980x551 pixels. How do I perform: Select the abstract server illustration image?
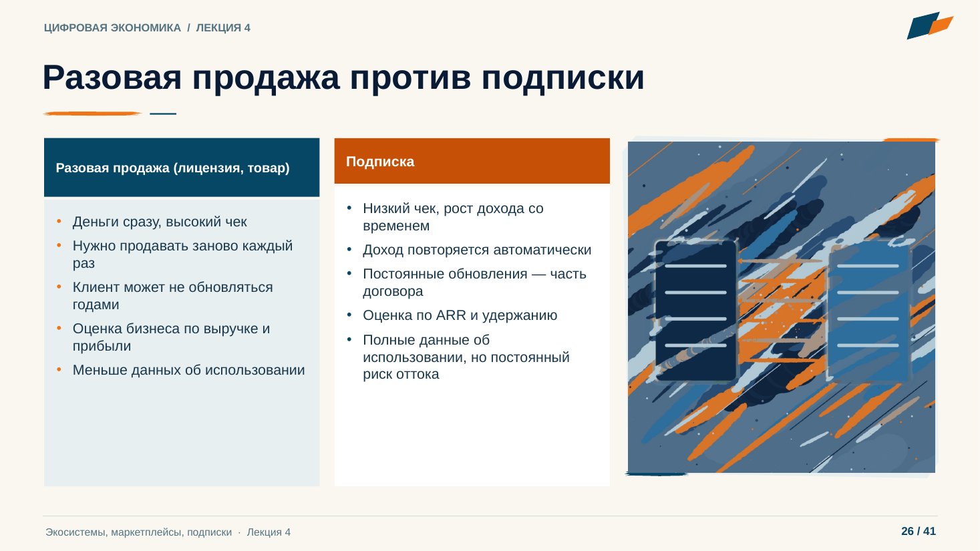click(782, 307)
